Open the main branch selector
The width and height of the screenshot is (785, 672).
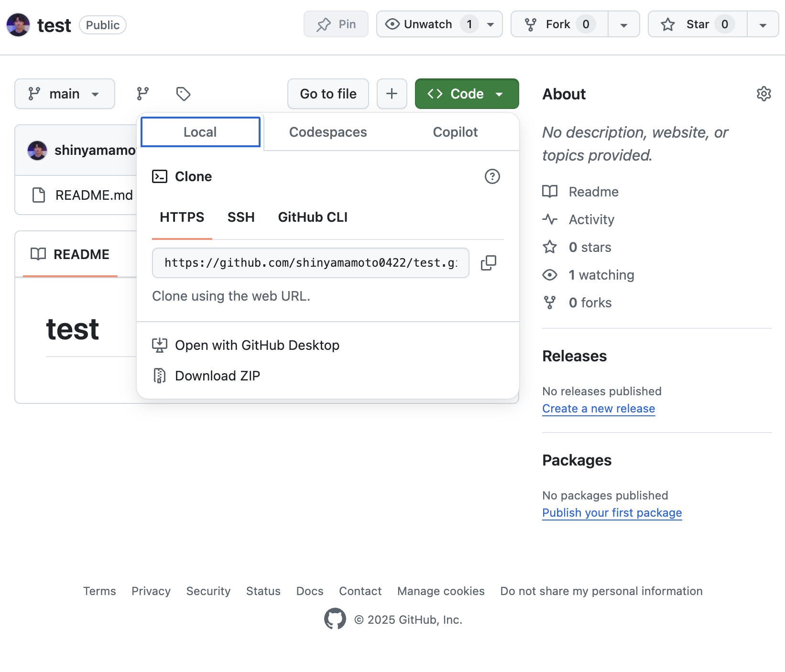pos(65,94)
